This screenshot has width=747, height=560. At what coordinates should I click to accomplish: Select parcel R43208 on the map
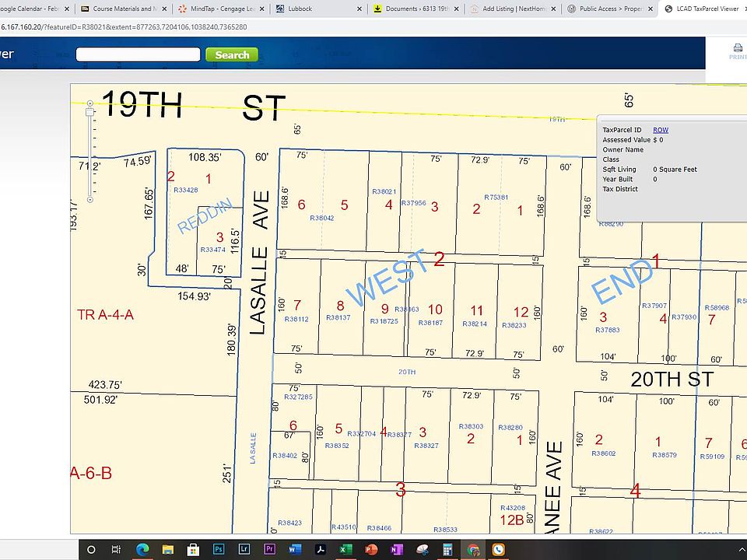click(513, 508)
